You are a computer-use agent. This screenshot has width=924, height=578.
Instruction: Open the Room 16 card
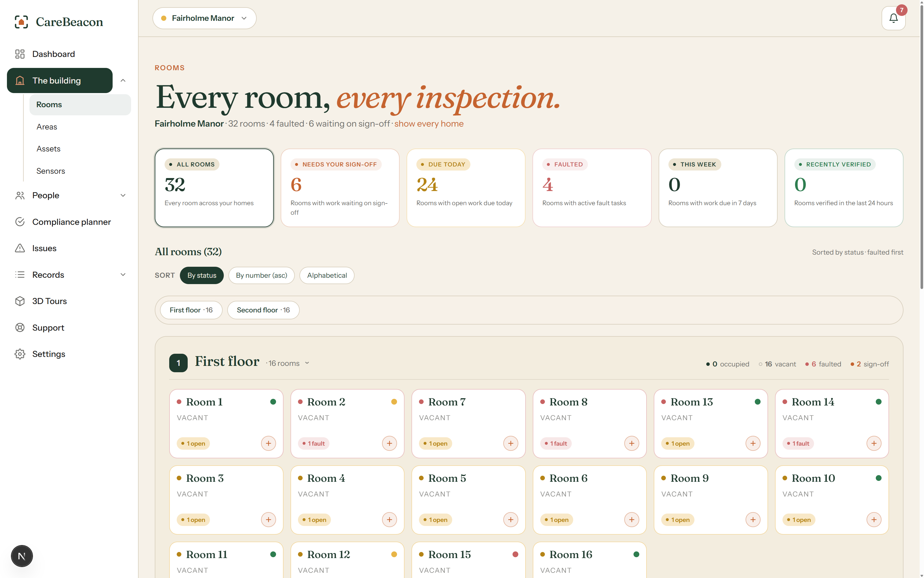[590, 560]
